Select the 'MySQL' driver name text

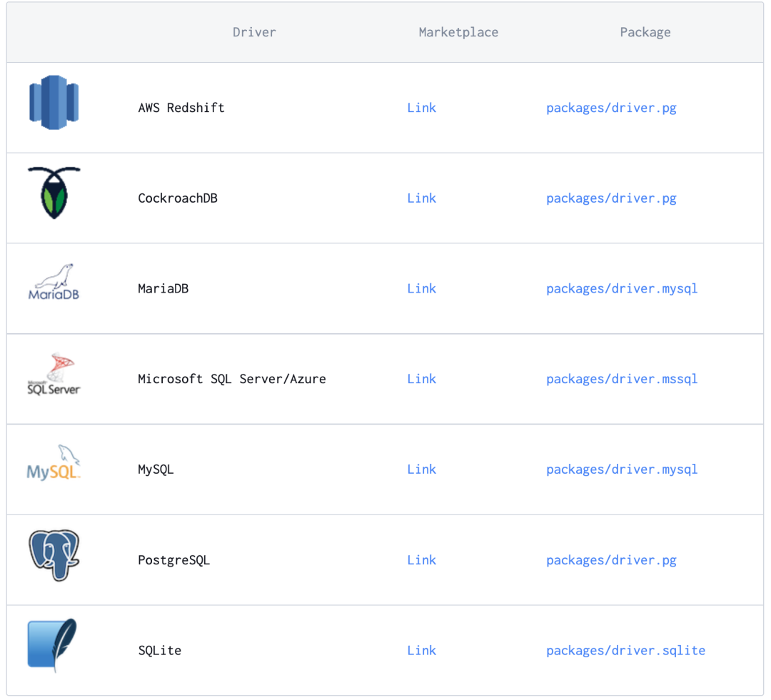[156, 470]
